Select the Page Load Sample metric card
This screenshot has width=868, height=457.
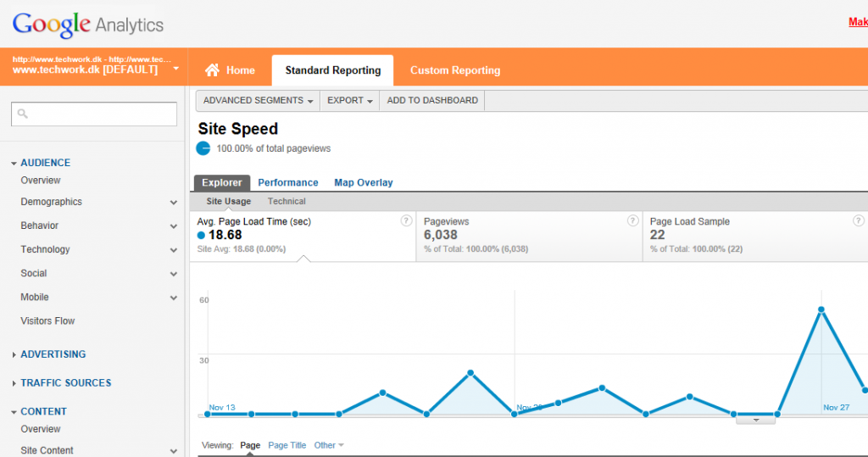[x=755, y=236]
